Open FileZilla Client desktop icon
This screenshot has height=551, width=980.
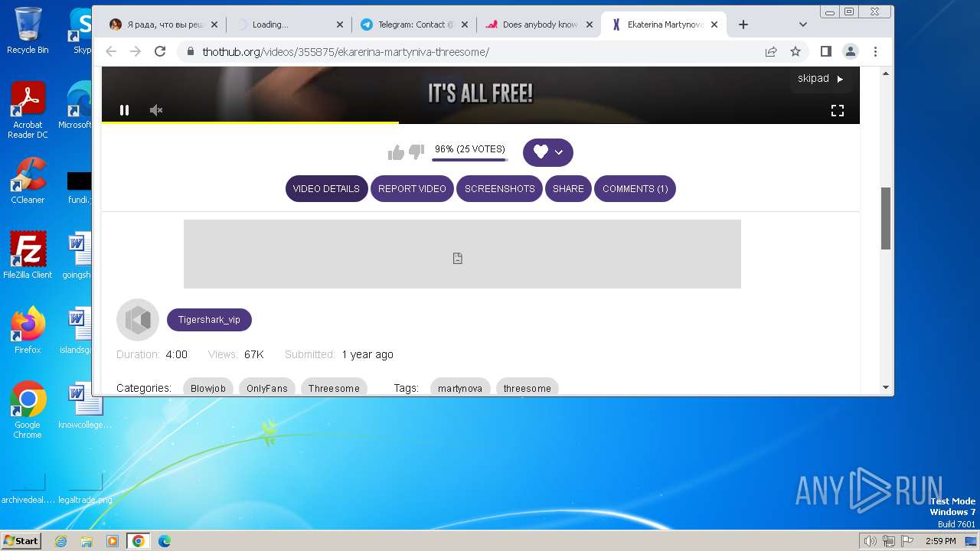pos(28,256)
